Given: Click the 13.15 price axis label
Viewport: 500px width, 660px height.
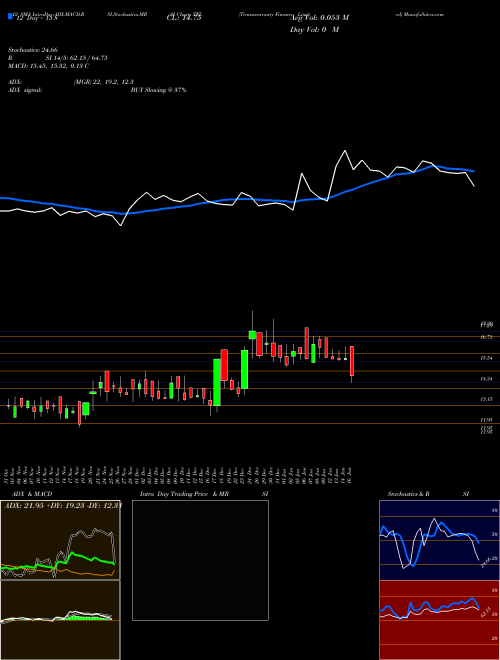Looking at the screenshot, I should [x=487, y=399].
